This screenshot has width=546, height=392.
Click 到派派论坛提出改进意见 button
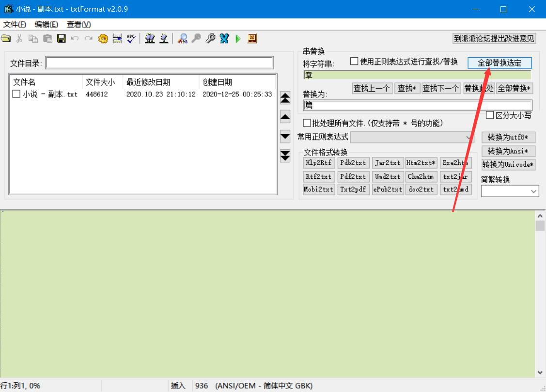[494, 38]
